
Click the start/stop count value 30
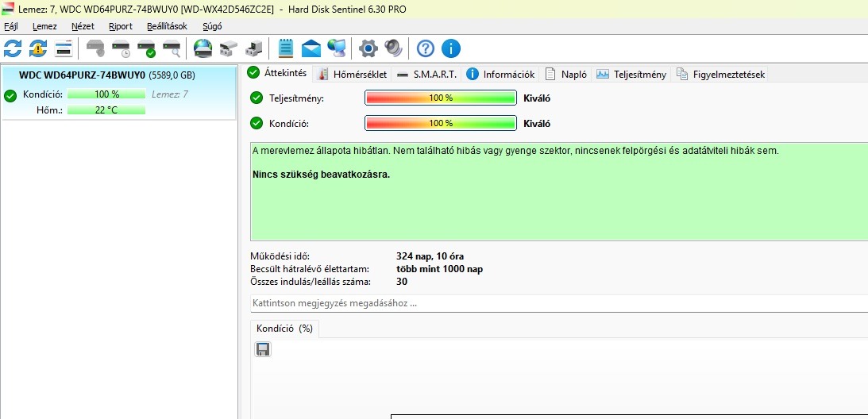coord(402,282)
